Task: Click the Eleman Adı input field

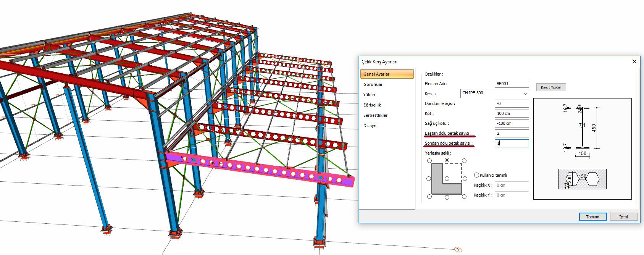Action: (x=512, y=84)
